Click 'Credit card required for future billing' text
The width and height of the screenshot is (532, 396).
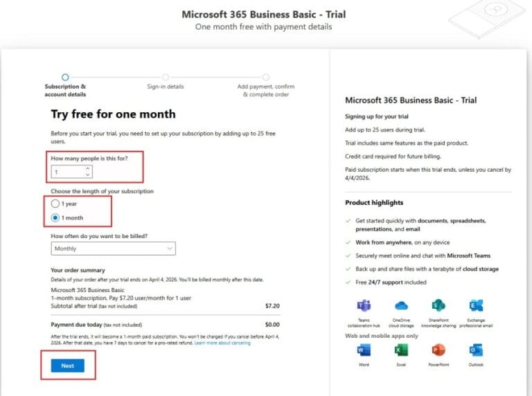pos(393,156)
